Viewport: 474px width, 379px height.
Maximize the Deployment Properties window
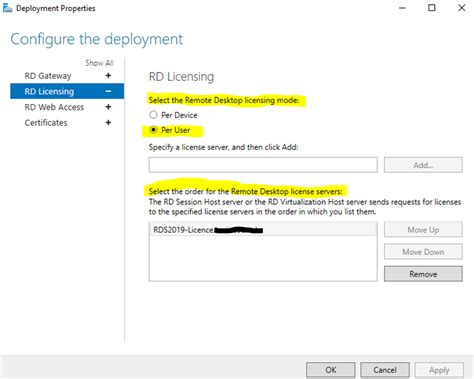tap(432, 8)
